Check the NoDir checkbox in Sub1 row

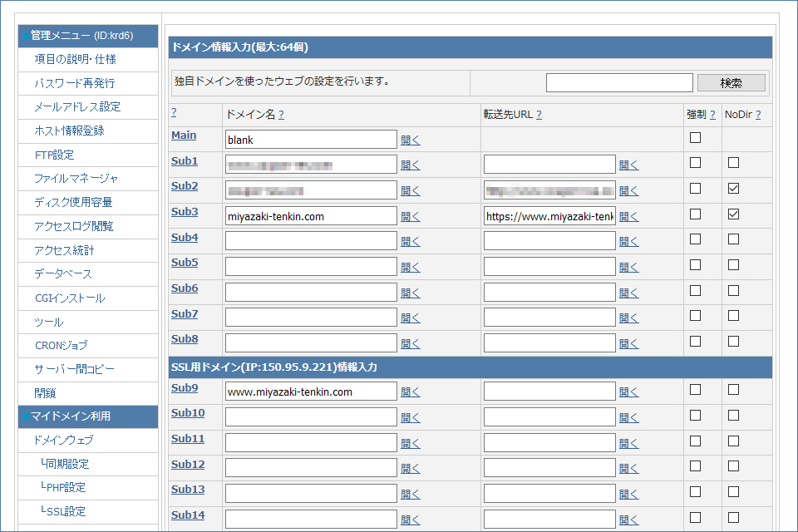point(733,162)
